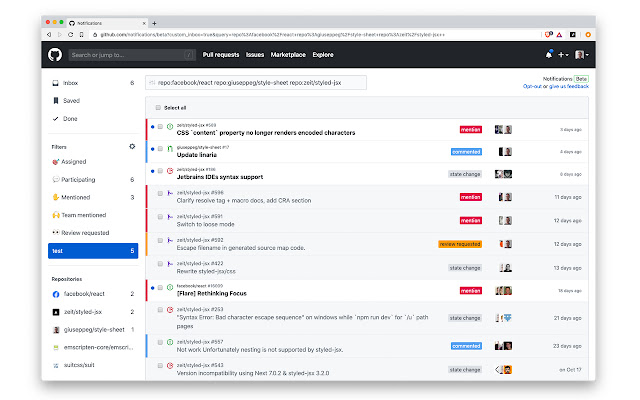Open Explore in top navigation

tap(323, 55)
